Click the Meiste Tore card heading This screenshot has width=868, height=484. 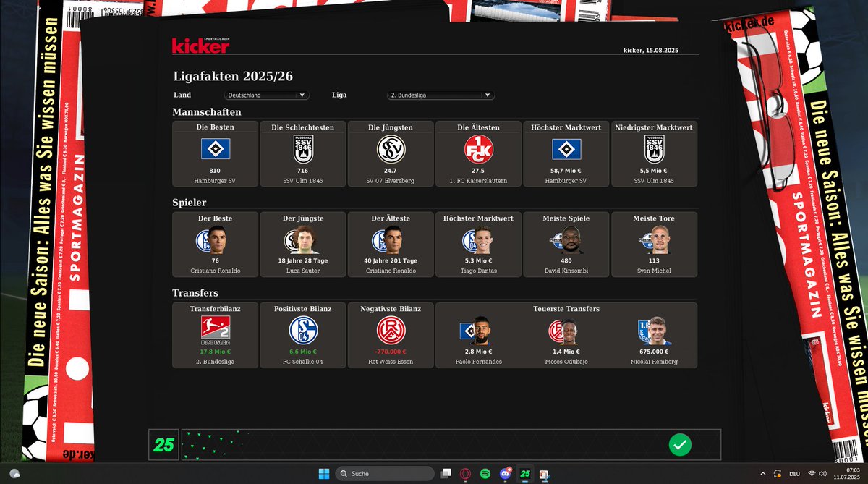click(654, 218)
